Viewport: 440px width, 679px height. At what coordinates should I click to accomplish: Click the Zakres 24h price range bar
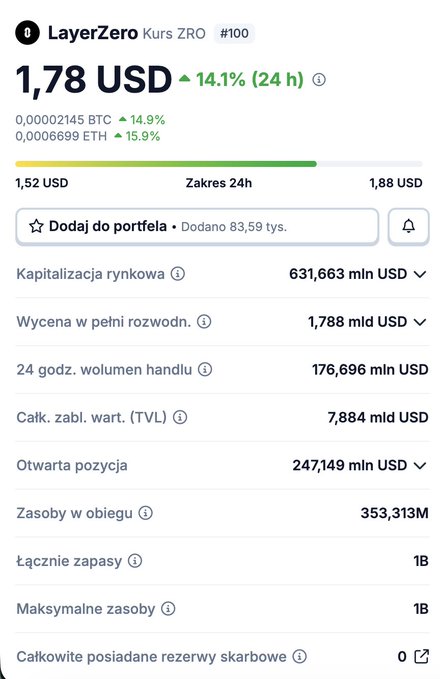[219, 164]
